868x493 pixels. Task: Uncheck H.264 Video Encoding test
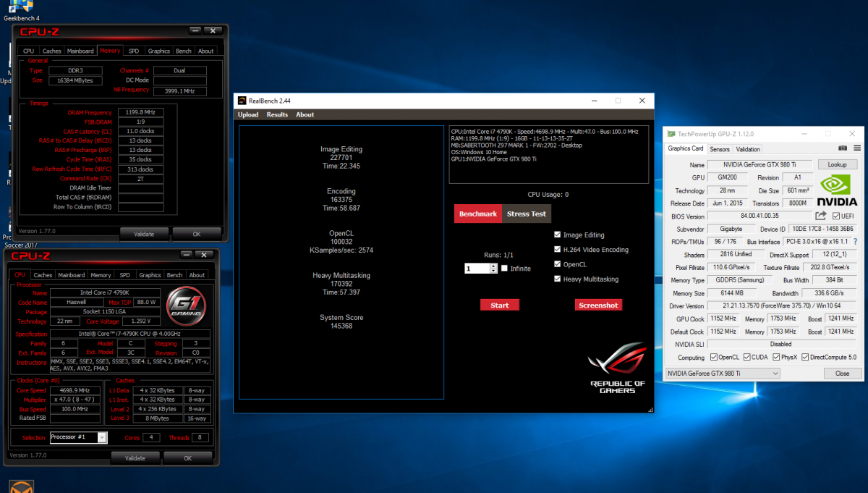click(558, 250)
